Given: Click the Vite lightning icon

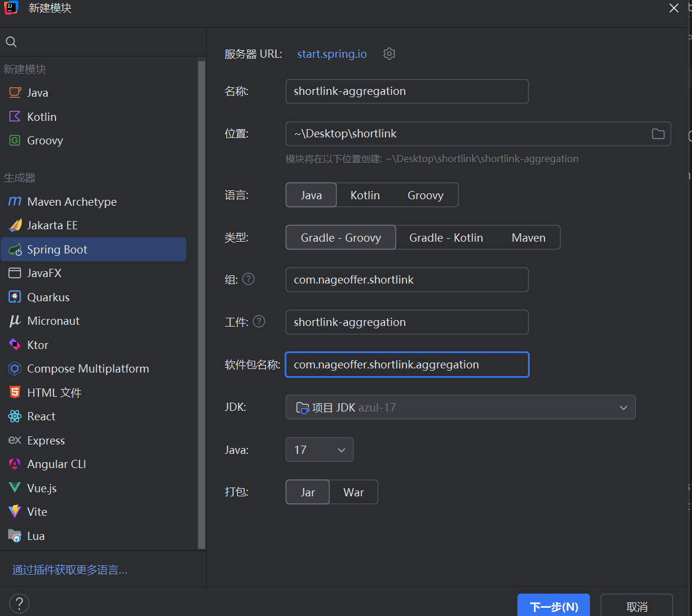Looking at the screenshot, I should [x=15, y=511].
